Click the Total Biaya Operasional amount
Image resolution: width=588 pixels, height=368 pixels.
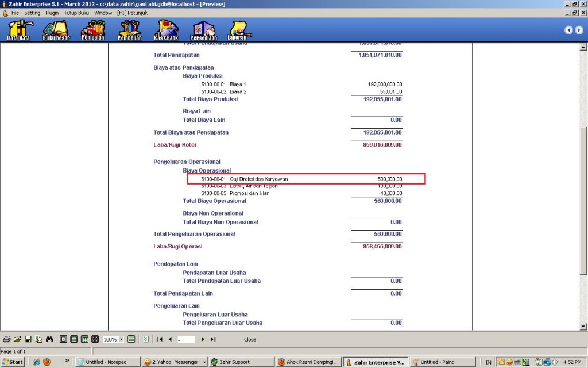point(388,201)
